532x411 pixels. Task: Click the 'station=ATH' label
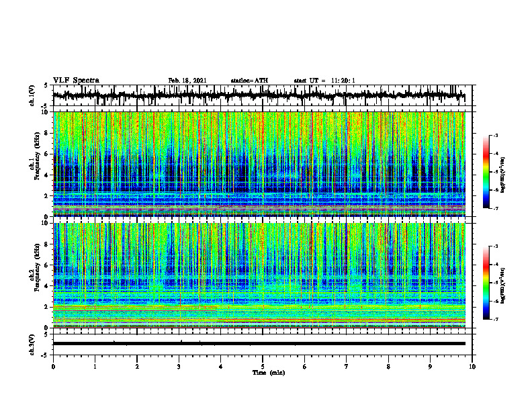[x=249, y=81]
